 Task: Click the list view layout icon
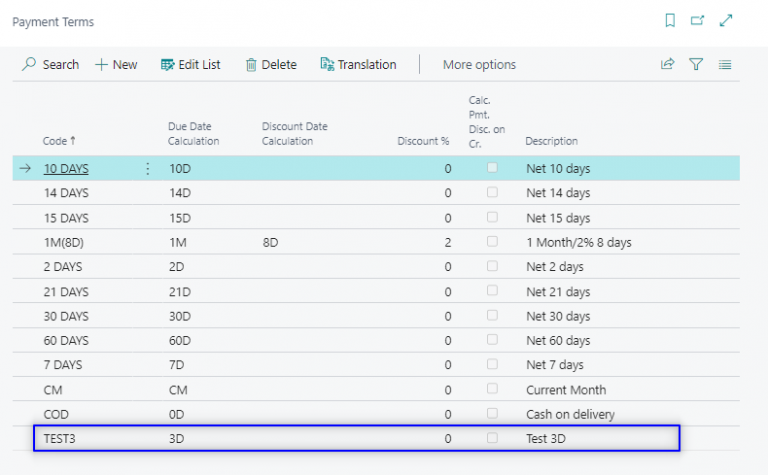[x=725, y=64]
